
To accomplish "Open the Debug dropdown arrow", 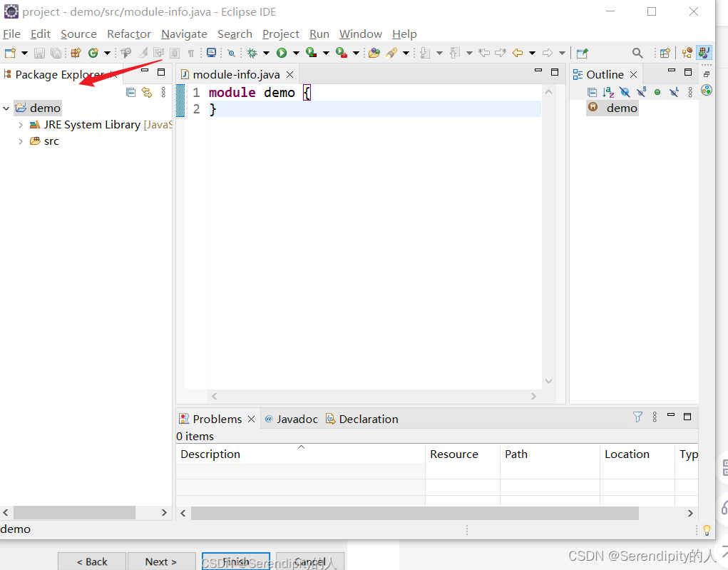I will coord(266,53).
